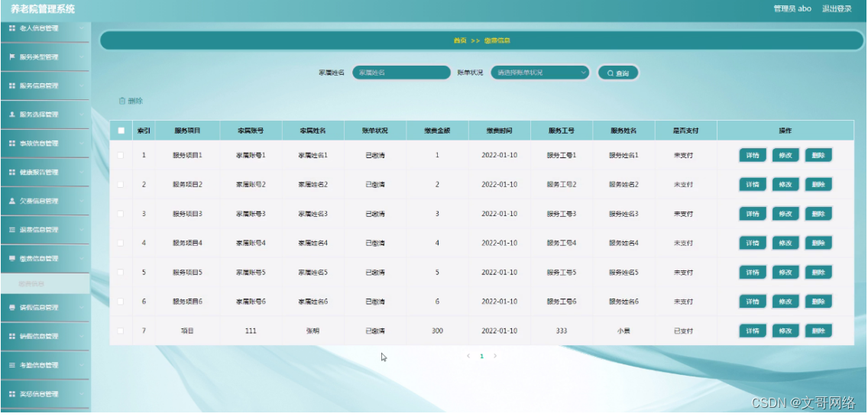
Task: Expand 老人信息管理 using its chevron
Action: pyautogui.click(x=81, y=28)
